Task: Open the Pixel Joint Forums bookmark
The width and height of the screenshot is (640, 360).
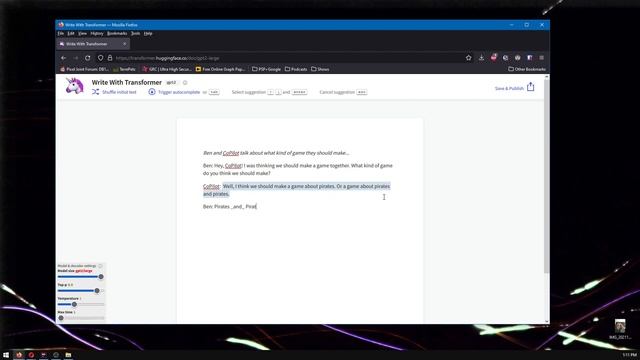Action: pos(84,69)
